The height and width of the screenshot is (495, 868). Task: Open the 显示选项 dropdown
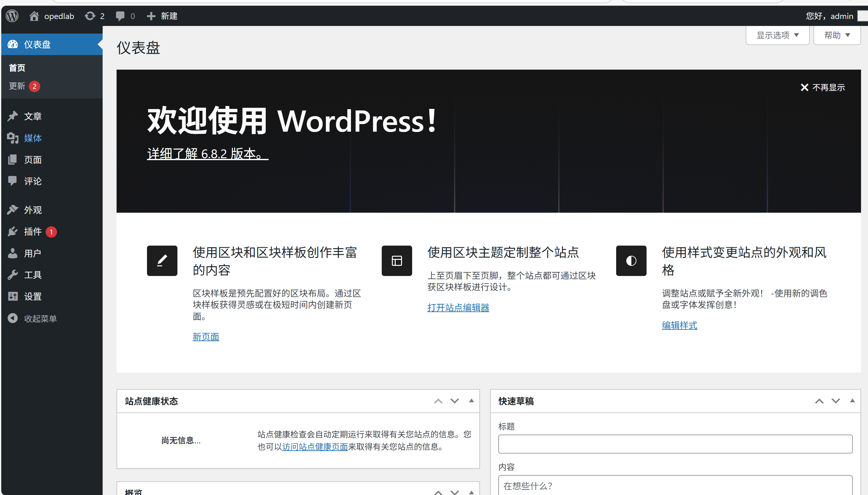[777, 35]
